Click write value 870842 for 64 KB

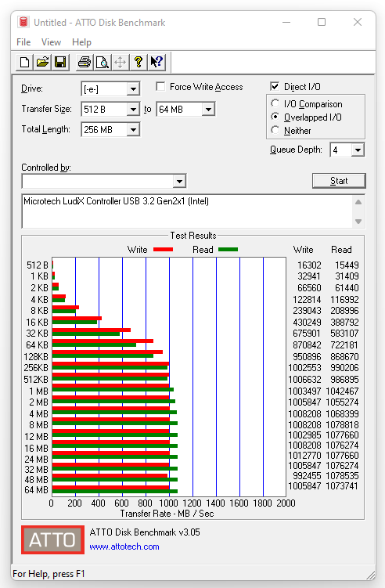(x=307, y=345)
